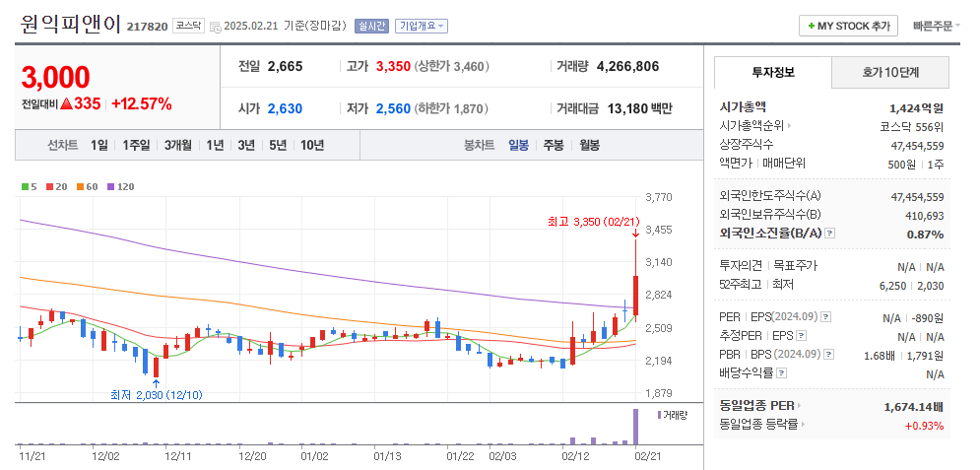Screen dimensions: 980x470
Task: Click the 외국인소진율 value 0.87%
Action: pyautogui.click(x=925, y=235)
